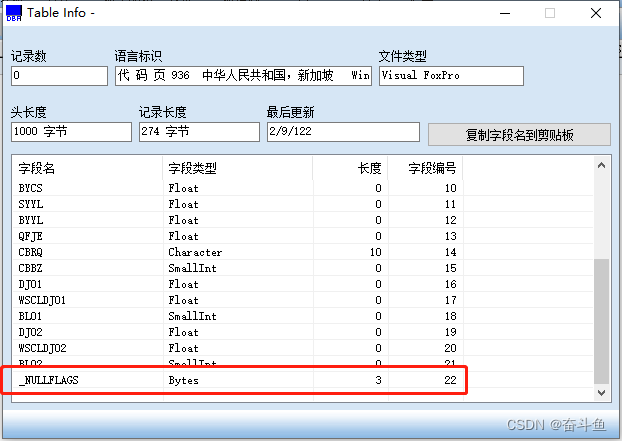Click the 字段名 column header
This screenshot has width=622, height=441.
click(x=87, y=169)
